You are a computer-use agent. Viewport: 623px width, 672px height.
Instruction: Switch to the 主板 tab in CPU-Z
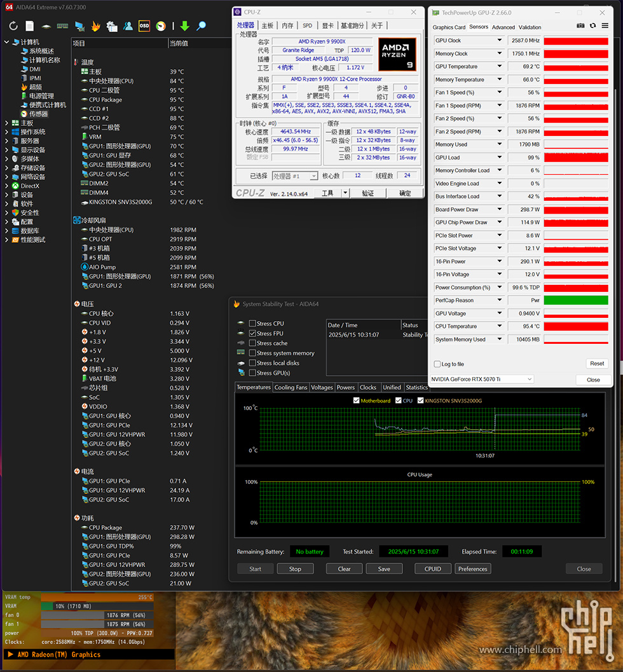pyautogui.click(x=268, y=25)
